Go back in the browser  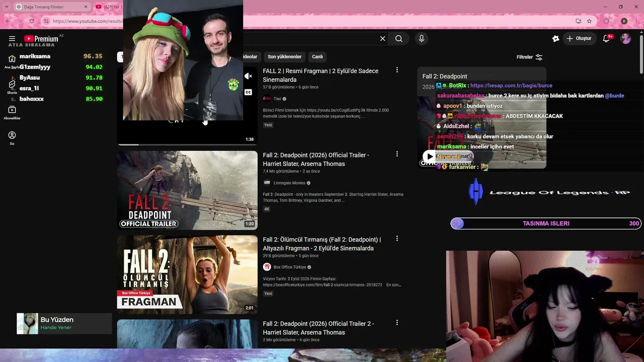pos(8,21)
